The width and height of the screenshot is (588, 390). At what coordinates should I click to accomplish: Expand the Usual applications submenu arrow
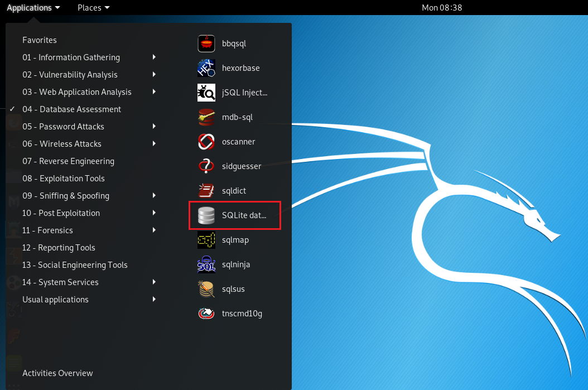[154, 299]
